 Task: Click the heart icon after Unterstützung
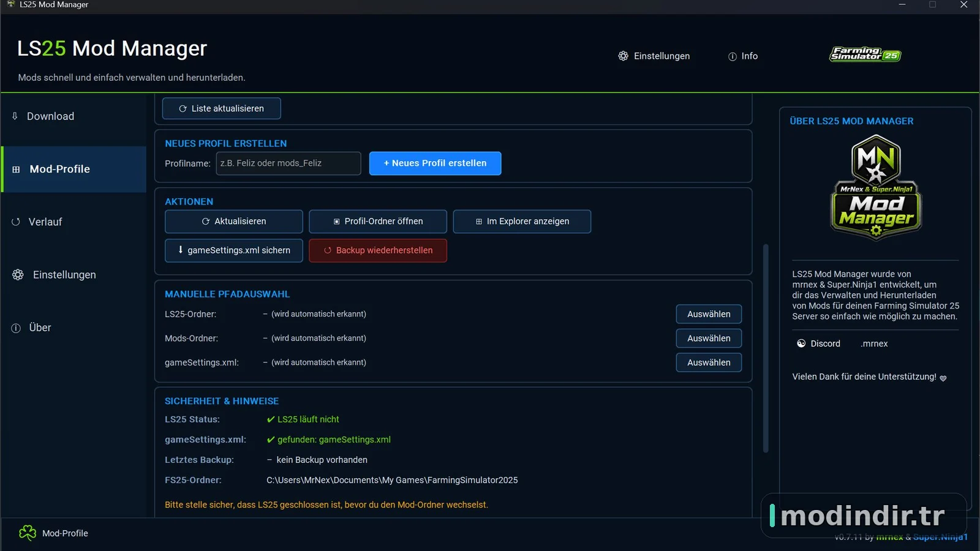pos(943,378)
